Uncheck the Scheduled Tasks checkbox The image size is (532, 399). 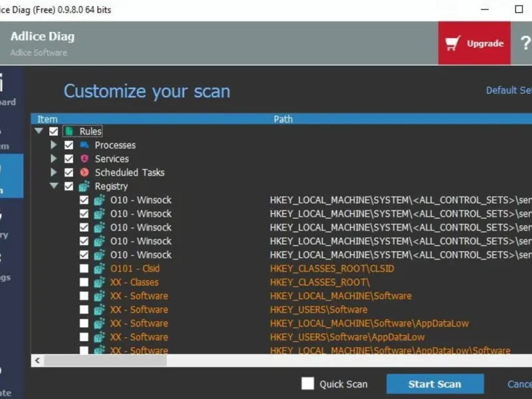(x=69, y=172)
